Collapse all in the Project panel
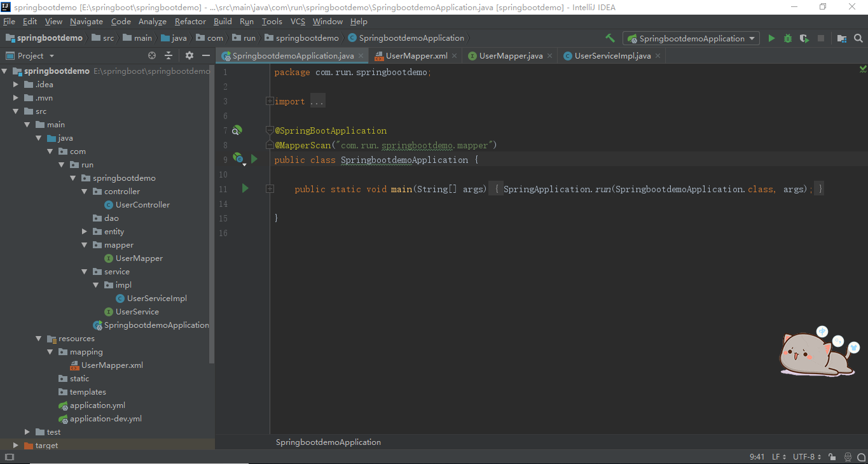Screen dimensions: 868x464 (169, 55)
